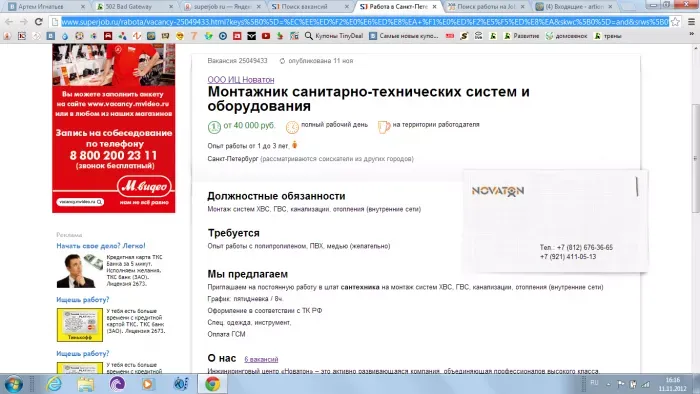Click the Начать свое дело? Легко! ad link
700x394 pixels.
click(x=101, y=246)
